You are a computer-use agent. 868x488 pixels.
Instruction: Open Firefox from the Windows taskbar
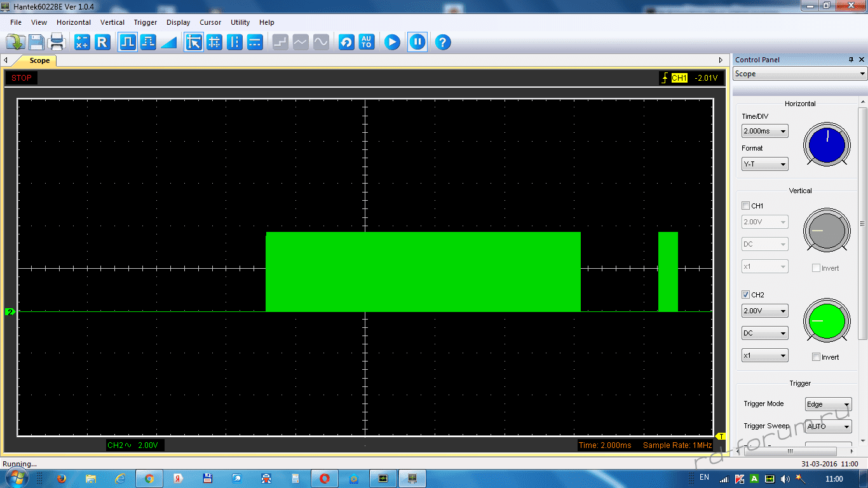(x=62, y=478)
